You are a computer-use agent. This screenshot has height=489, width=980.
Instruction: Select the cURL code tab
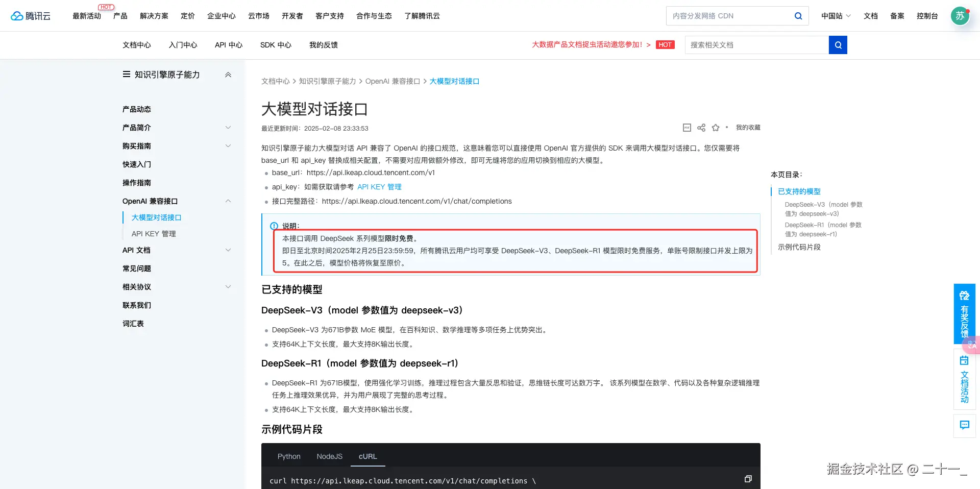pyautogui.click(x=368, y=456)
